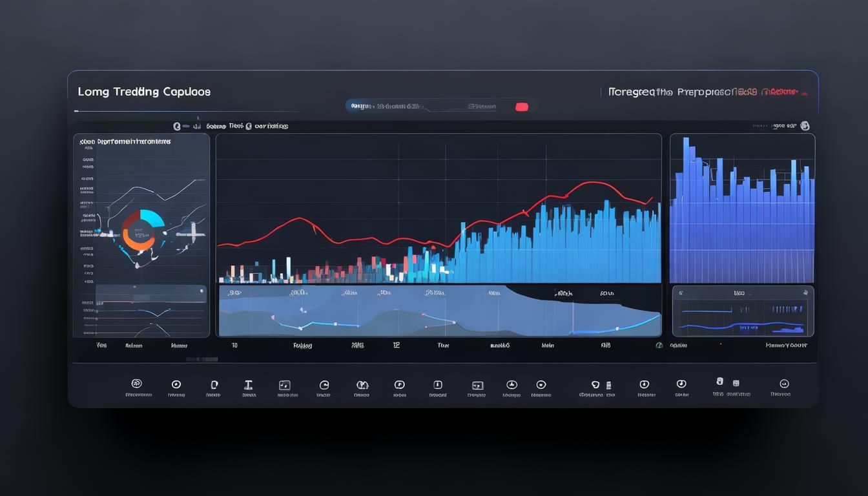Click the circled triangle icon in bottom toolbar
Screen dimensions: 868x496
512,384
